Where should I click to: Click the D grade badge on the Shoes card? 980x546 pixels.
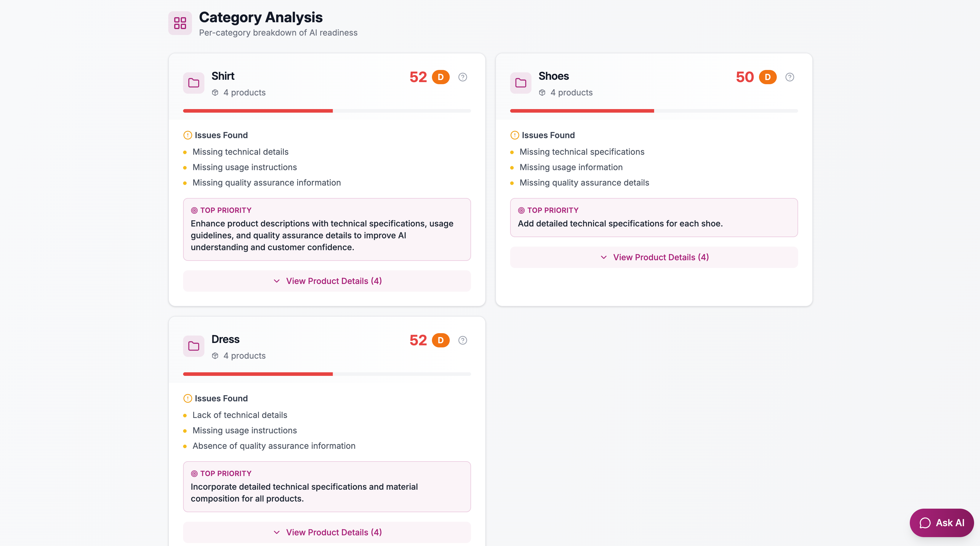768,77
